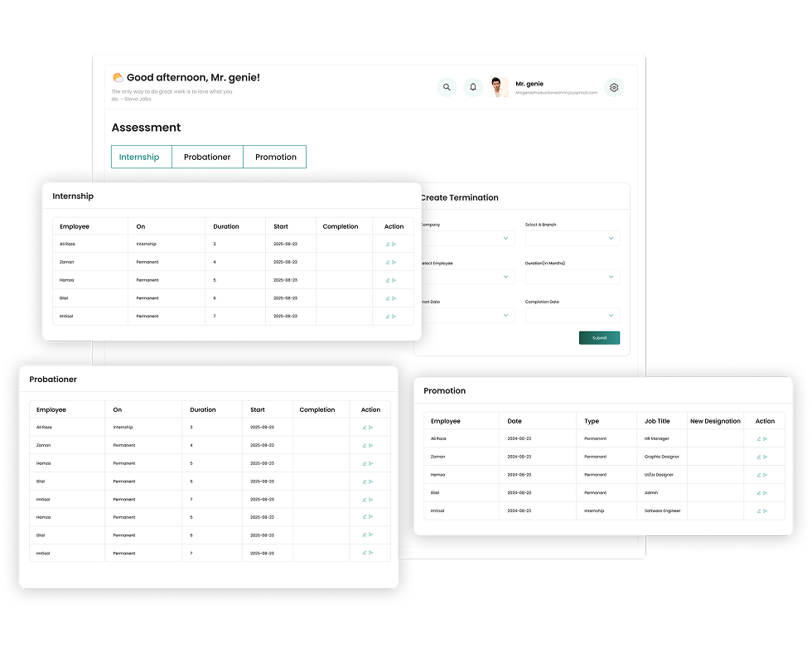Image resolution: width=812 pixels, height=663 pixels.
Task: Edit Zaman's row in the Probationer table
Action: point(365,446)
